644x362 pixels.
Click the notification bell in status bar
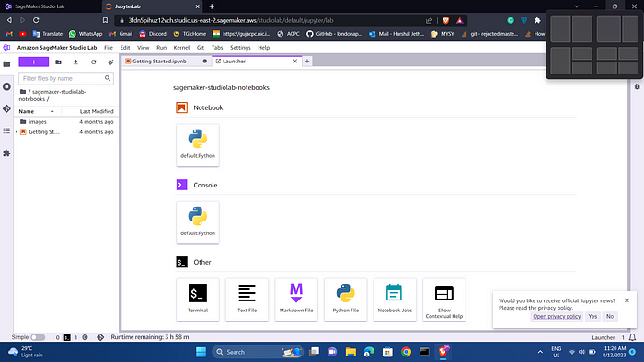[633, 337]
